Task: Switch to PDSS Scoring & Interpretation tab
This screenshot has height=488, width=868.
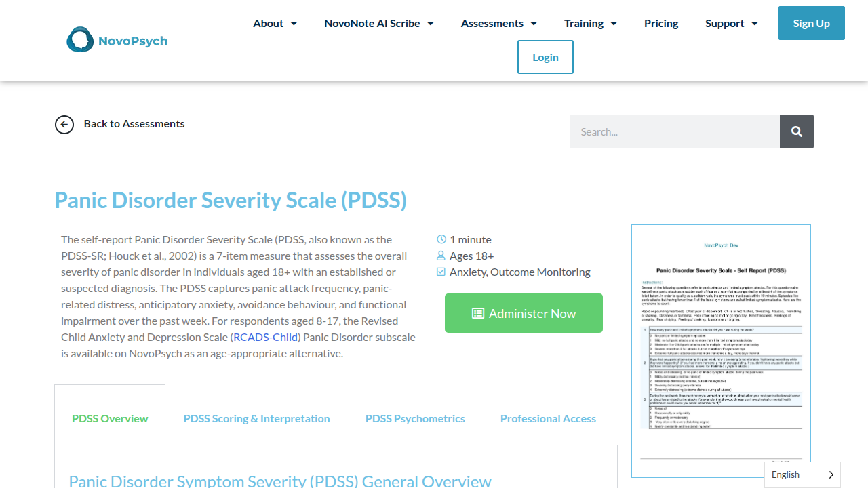Action: coord(257,418)
